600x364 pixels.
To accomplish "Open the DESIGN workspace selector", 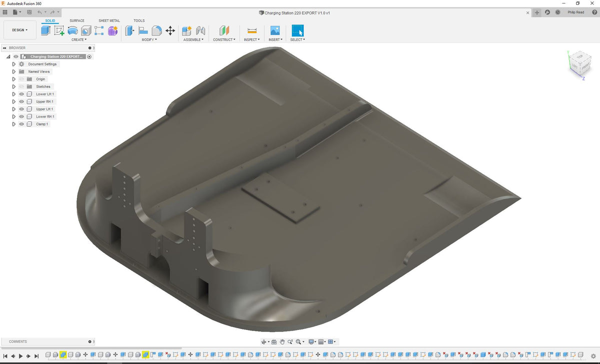I will (19, 30).
